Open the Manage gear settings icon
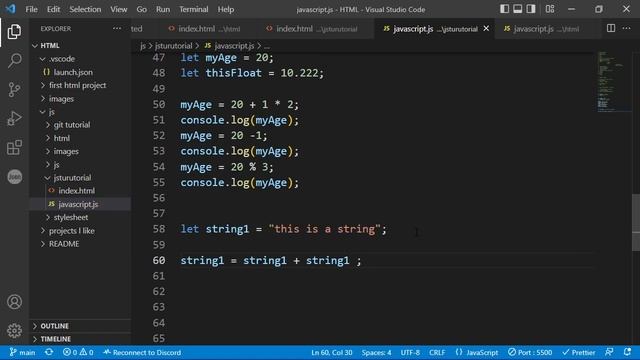This screenshot has width=640, height=360. pos(14,330)
